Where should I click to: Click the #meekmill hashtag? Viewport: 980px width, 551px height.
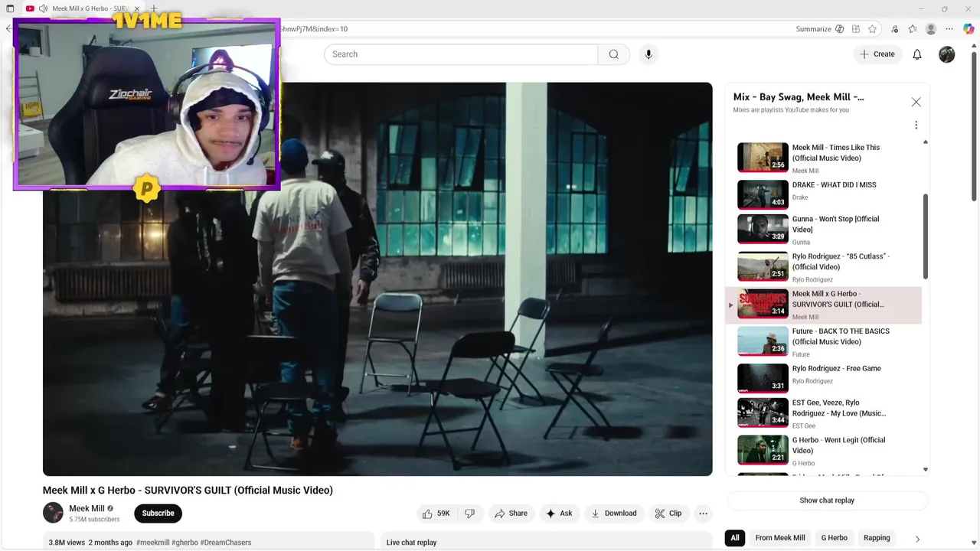tap(152, 543)
